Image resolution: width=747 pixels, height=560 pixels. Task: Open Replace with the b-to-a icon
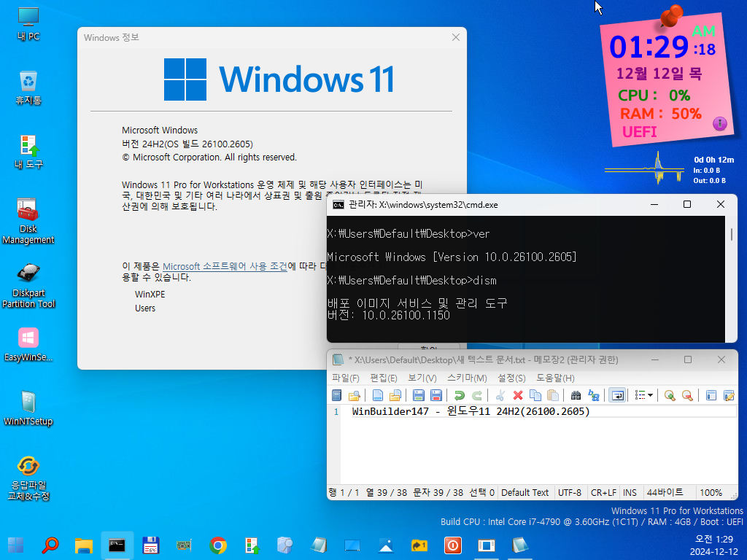click(x=594, y=395)
